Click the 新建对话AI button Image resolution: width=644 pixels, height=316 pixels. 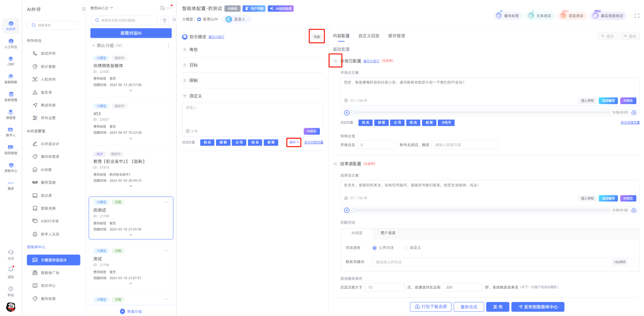click(131, 33)
